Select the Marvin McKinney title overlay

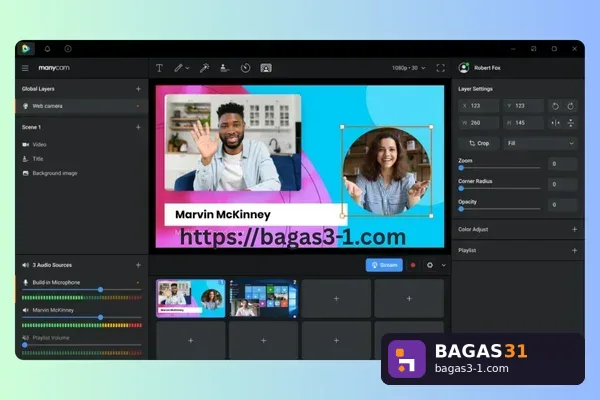256,214
